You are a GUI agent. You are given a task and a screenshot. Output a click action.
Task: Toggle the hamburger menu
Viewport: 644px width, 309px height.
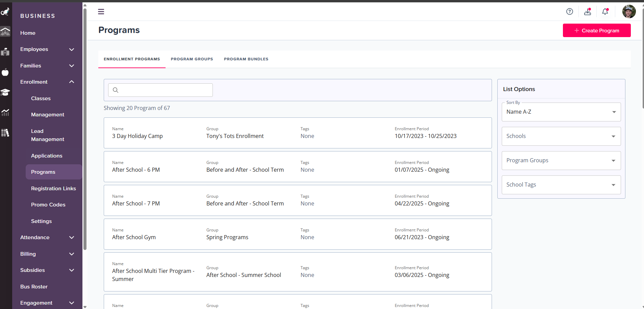[x=101, y=11]
